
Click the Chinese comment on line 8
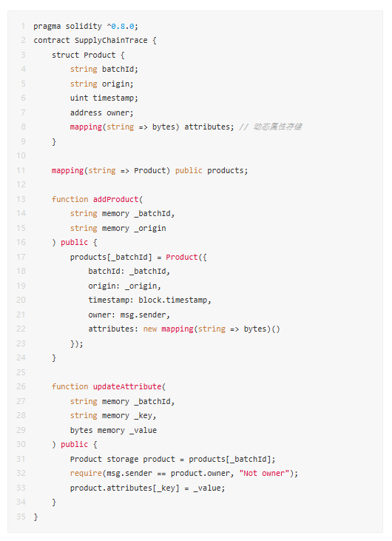click(x=271, y=127)
